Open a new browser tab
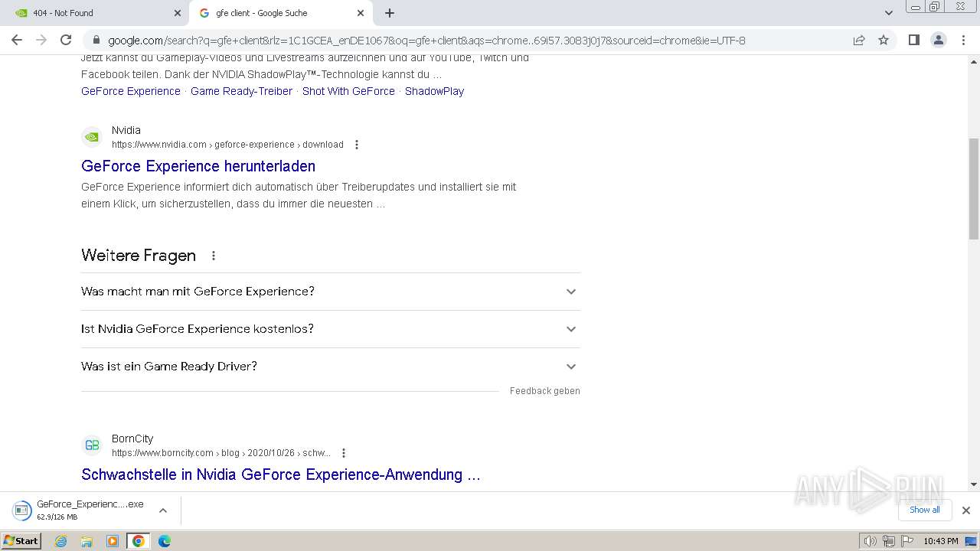The height and width of the screenshot is (551, 980). coord(390,13)
